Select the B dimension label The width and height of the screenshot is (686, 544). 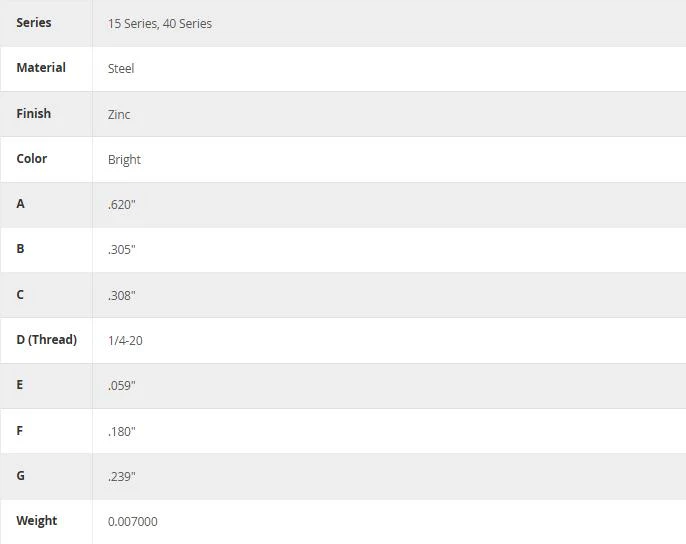coord(20,249)
